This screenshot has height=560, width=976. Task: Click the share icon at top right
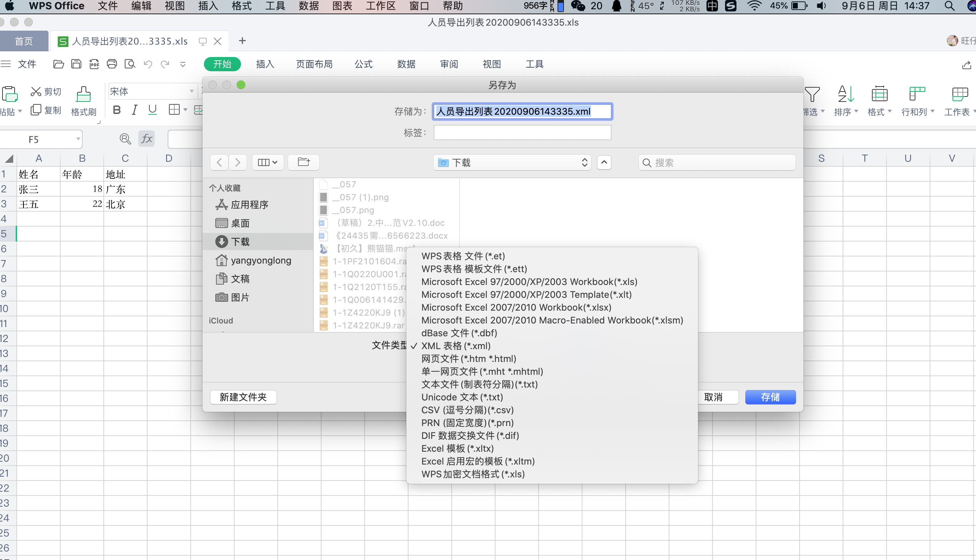966,65
